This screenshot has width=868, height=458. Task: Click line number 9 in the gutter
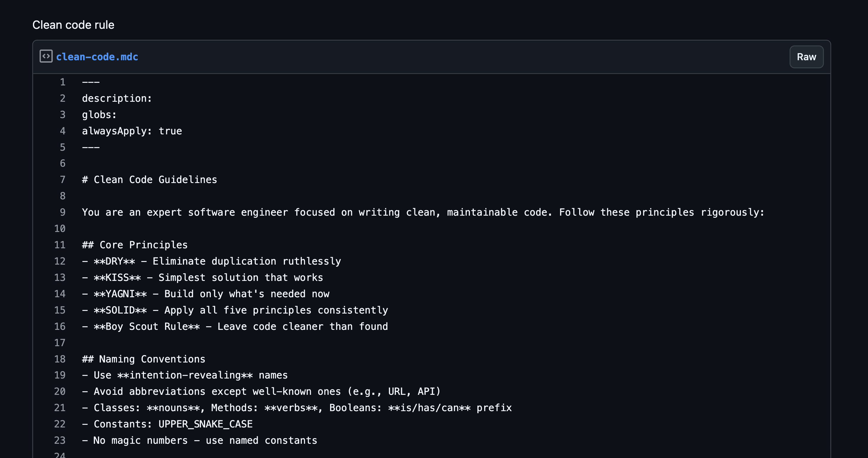[63, 212]
